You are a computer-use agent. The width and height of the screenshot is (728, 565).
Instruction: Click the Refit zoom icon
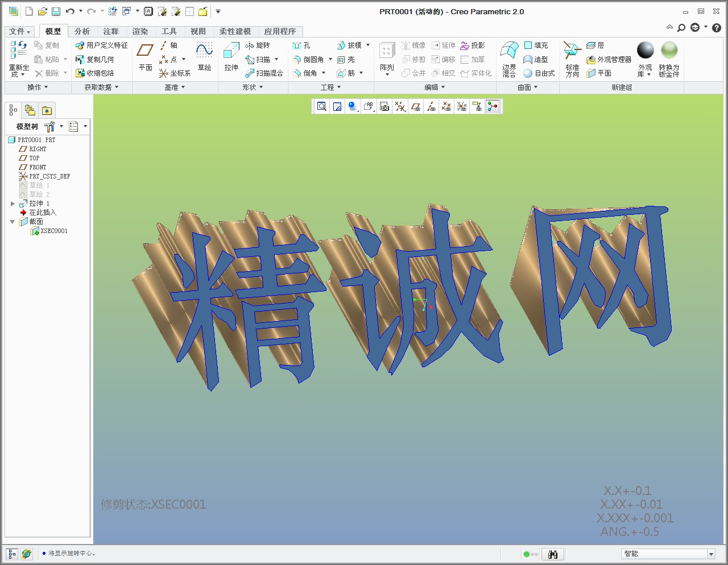pyautogui.click(x=322, y=106)
